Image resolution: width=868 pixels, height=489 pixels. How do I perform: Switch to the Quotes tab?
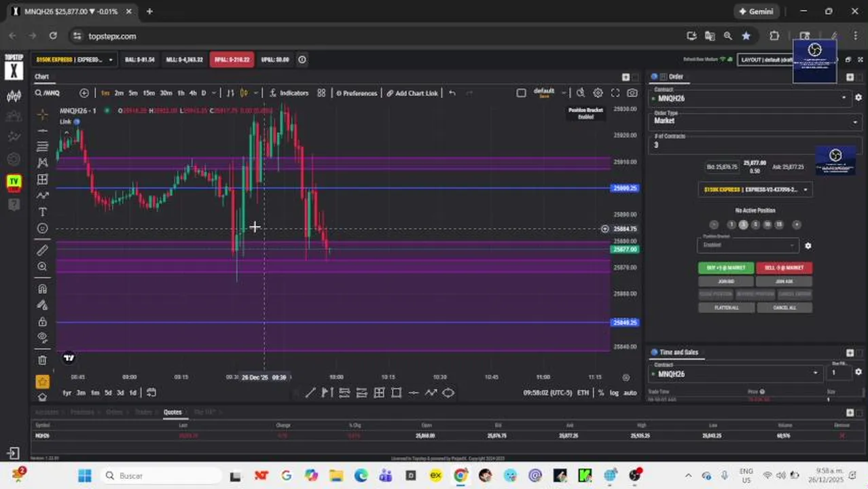173,412
